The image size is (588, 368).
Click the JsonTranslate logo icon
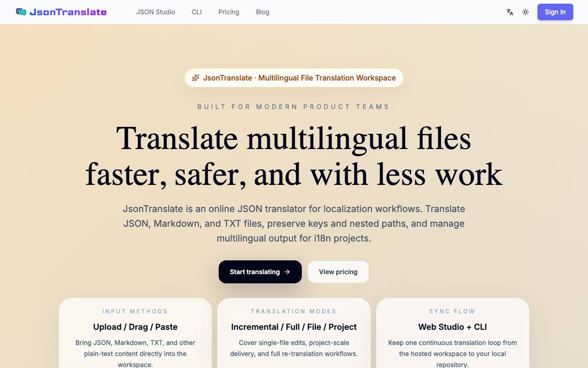click(x=21, y=12)
